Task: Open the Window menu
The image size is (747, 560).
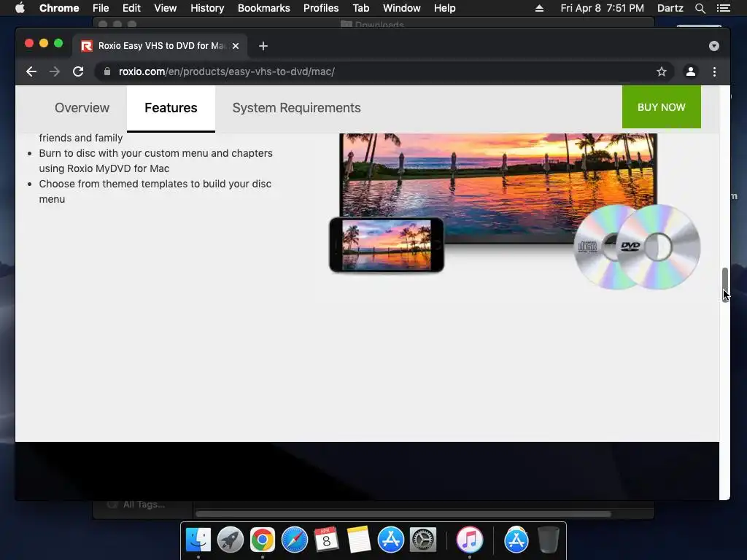Action: pyautogui.click(x=402, y=8)
